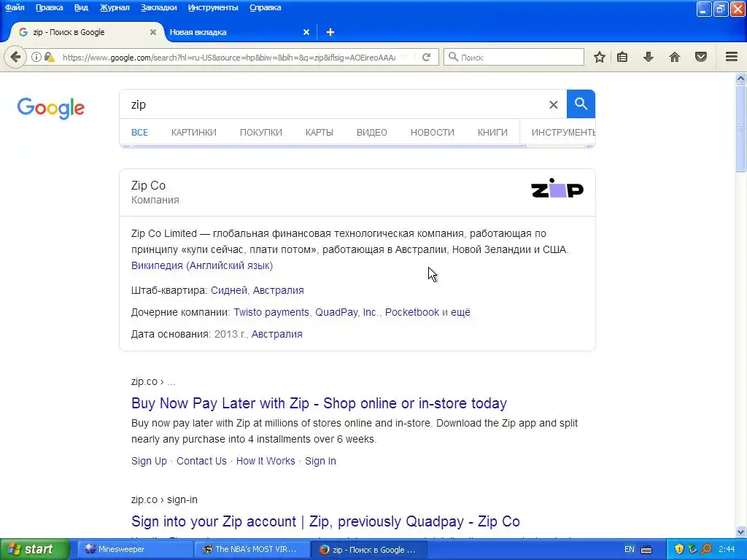Image resolution: width=747 pixels, height=560 pixels.
Task: Click the 'Zip Co' knowledge panel title
Action: (x=149, y=186)
